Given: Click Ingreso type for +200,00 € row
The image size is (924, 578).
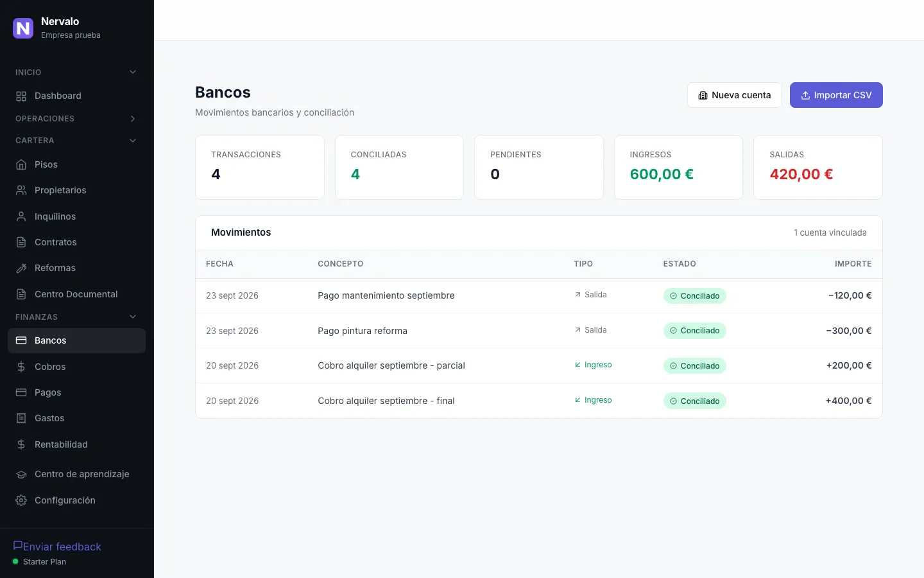Looking at the screenshot, I should coord(593,365).
